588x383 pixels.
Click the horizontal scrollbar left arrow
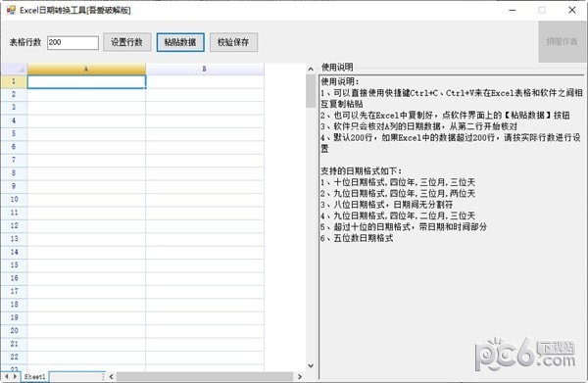[x=112, y=376]
